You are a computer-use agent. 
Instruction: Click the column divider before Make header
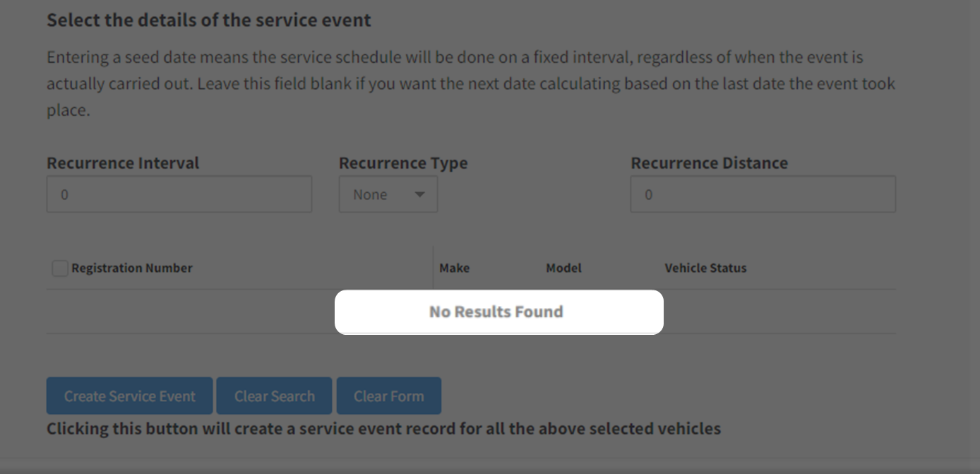(x=433, y=268)
